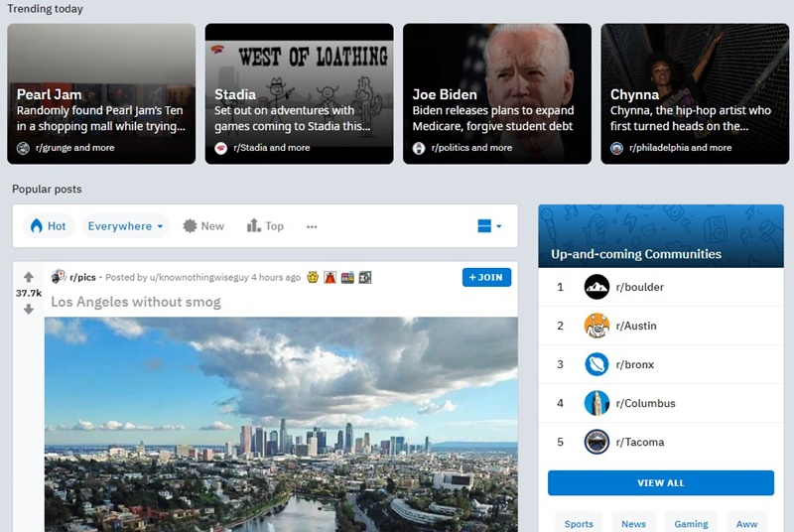Sort posts by New

click(203, 226)
